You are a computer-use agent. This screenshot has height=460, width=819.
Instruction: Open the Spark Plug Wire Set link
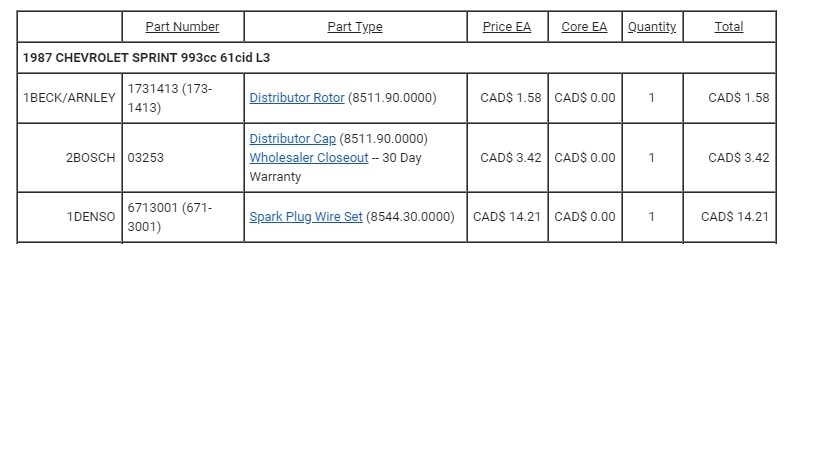306,217
